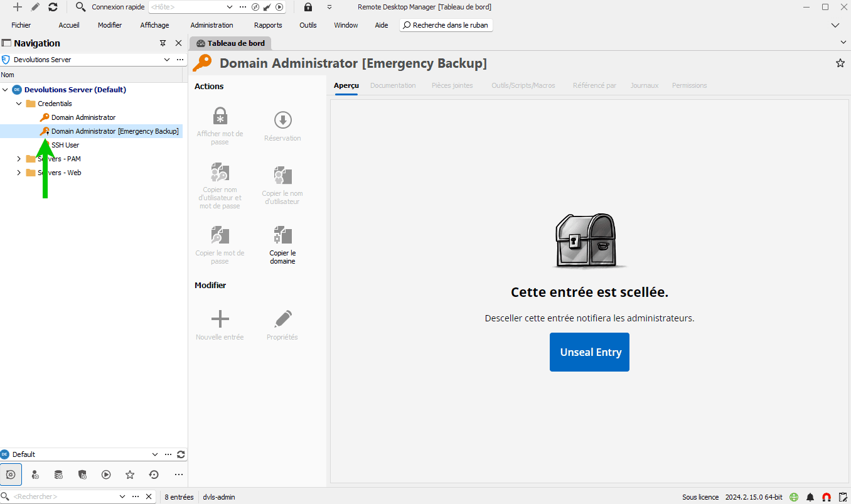851x504 pixels.
Task: Open the Default vault dropdown
Action: click(x=155, y=454)
